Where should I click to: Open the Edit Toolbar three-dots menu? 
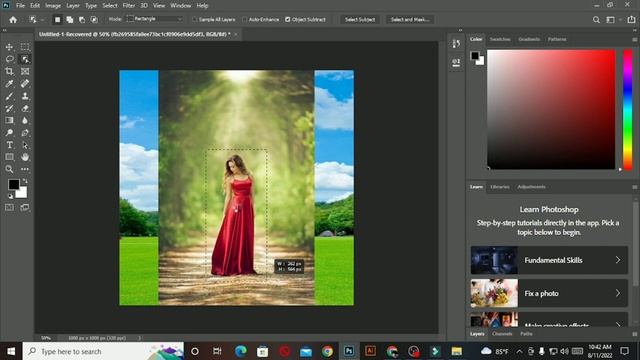point(25,169)
